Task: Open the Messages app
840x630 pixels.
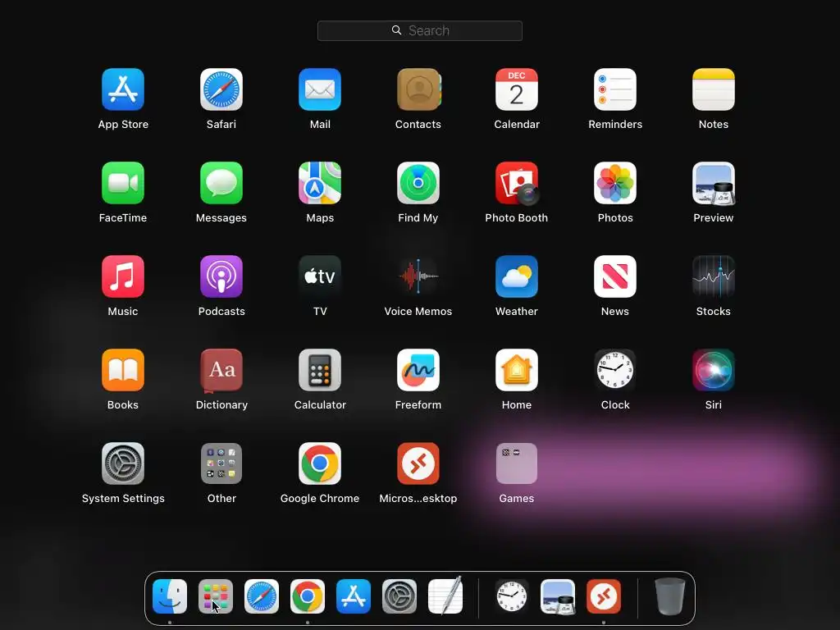Action: [221, 183]
